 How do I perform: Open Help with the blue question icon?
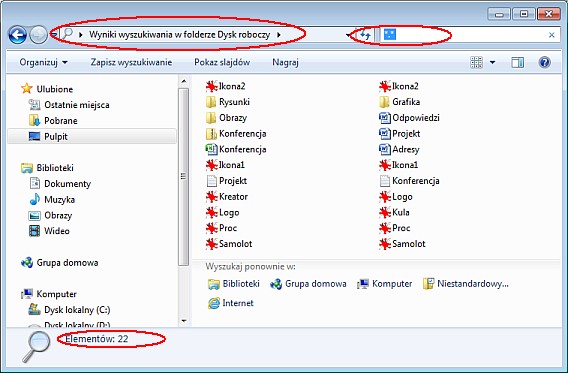[x=544, y=62]
